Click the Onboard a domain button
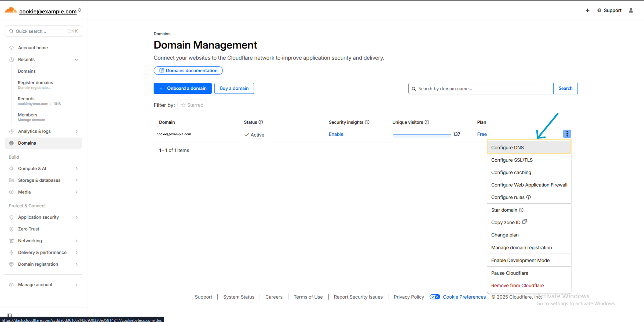This screenshot has width=644, height=322. (182, 88)
